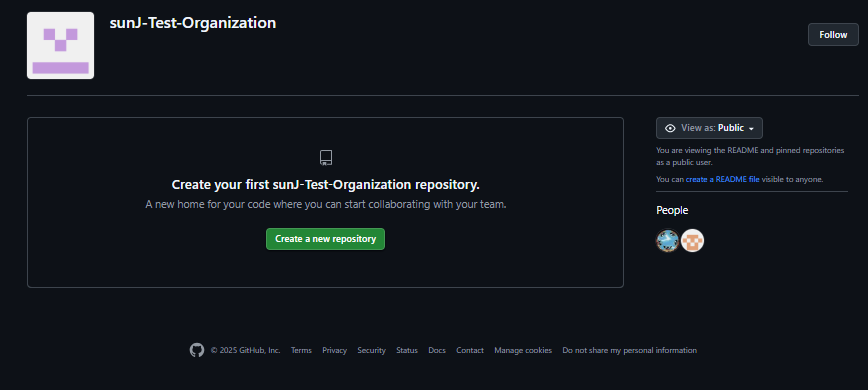
Task: Click Do not share my personal information
Action: click(629, 350)
